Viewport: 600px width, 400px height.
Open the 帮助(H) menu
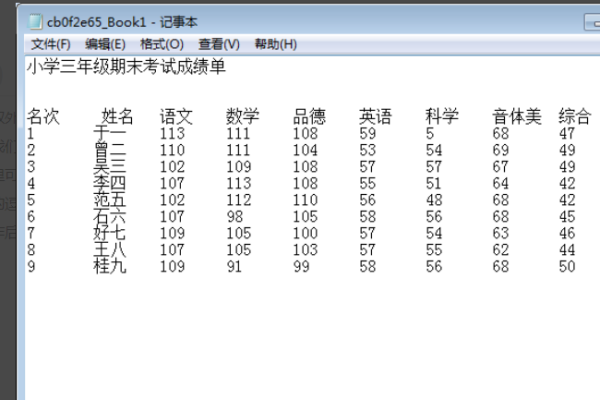tap(276, 44)
